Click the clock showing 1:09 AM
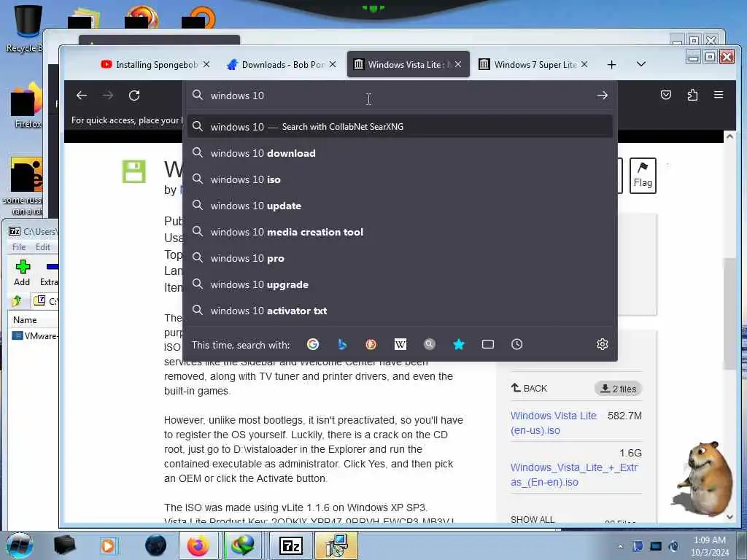This screenshot has width=747, height=560. point(709,540)
